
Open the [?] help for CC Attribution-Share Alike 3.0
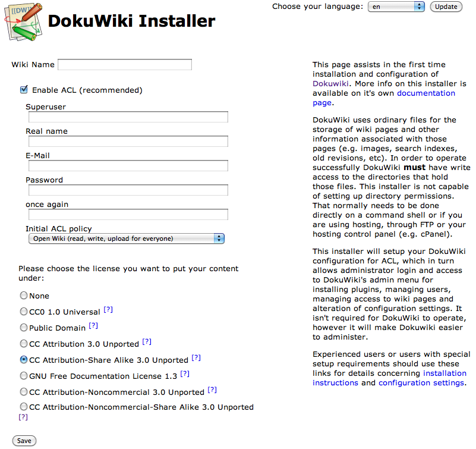(196, 358)
